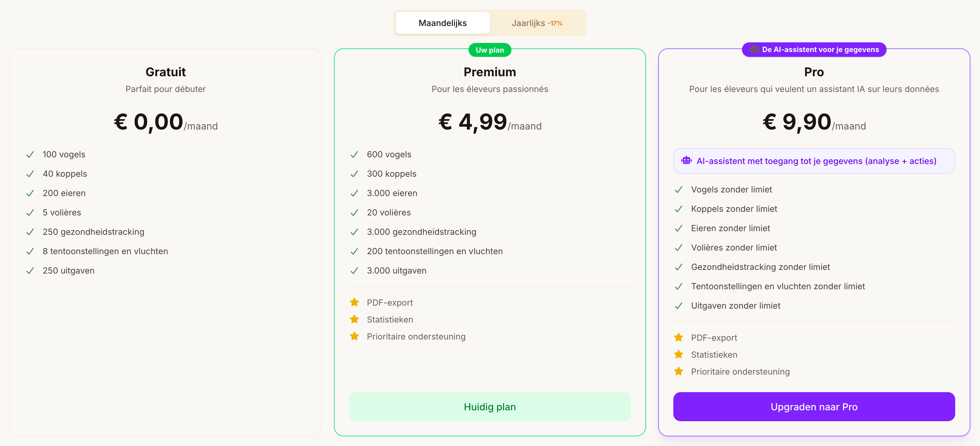Screen dimensions: 980x446
Task: Click the checkmark beside 3.000 uitgaven
Action: point(354,271)
